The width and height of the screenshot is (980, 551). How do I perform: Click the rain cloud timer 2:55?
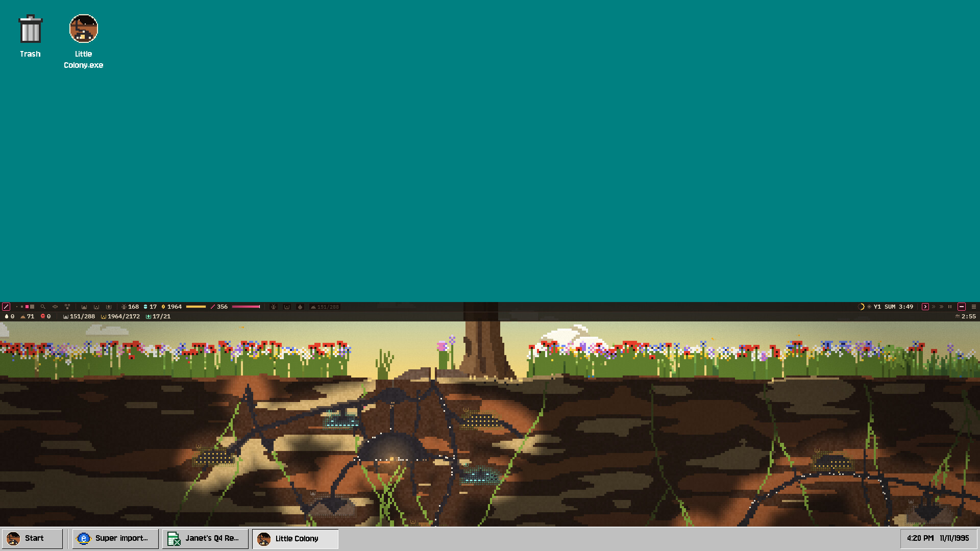965,316
